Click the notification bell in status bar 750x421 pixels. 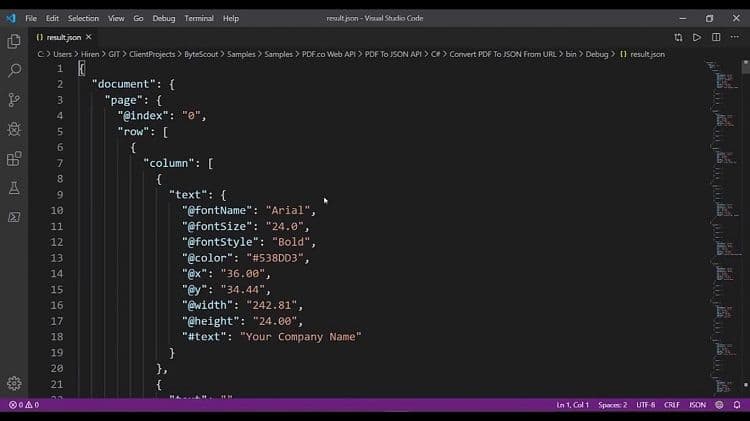tap(735, 405)
